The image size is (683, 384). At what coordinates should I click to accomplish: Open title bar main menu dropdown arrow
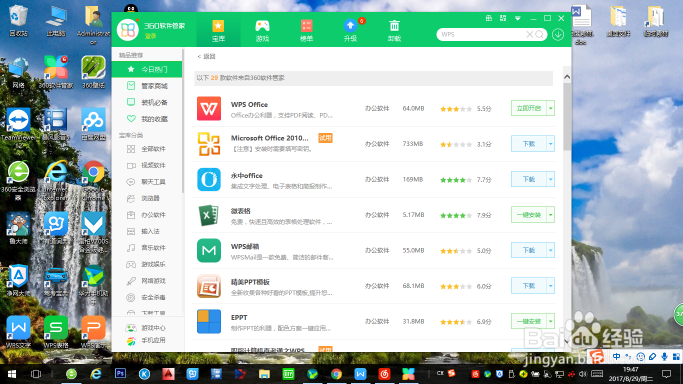(x=517, y=18)
